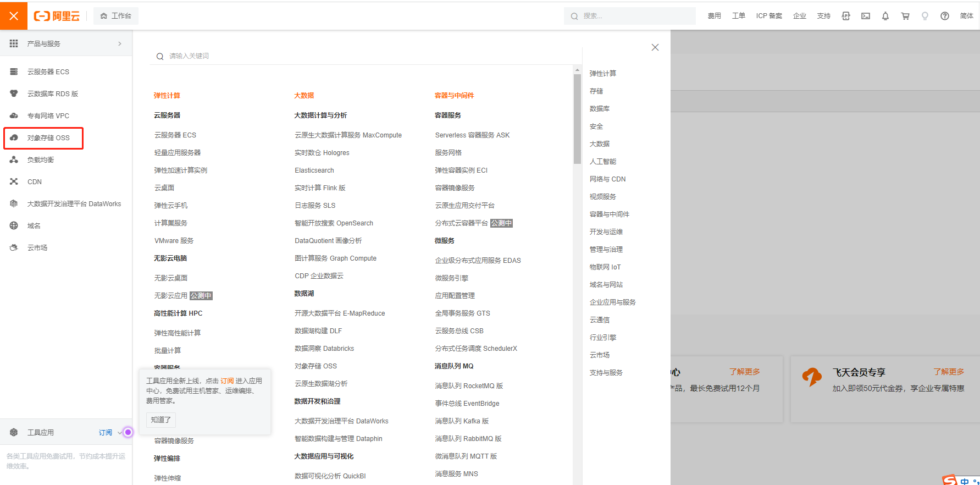Click the DataWorks sidebar icon

(14, 203)
